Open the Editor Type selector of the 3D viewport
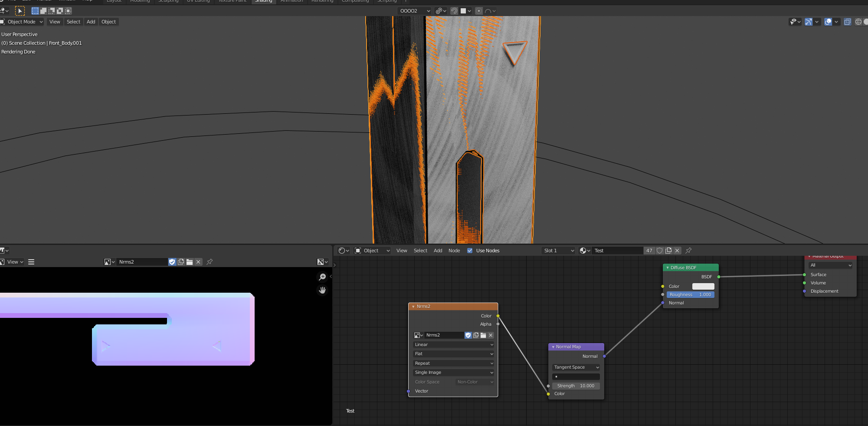This screenshot has width=868, height=426. (x=3, y=11)
